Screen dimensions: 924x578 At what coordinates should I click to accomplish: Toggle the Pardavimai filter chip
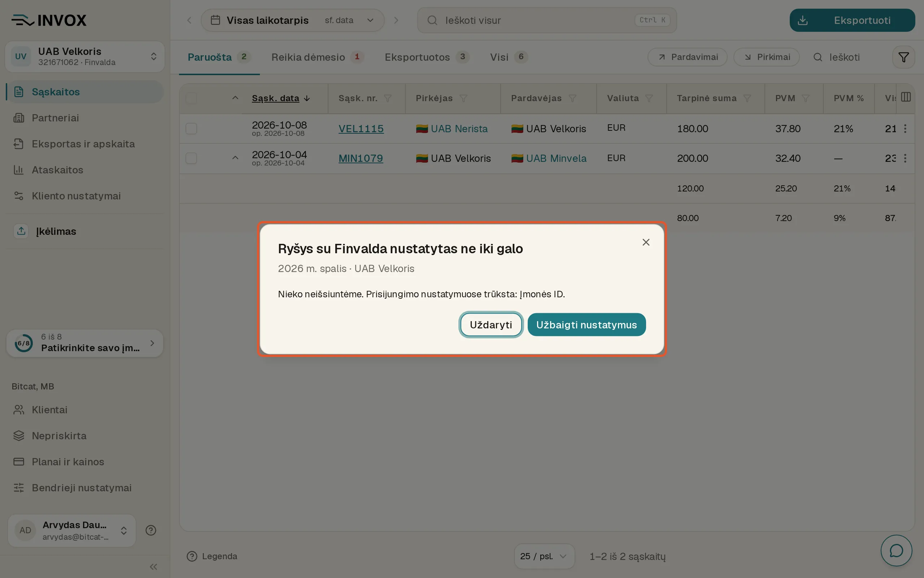(x=687, y=57)
